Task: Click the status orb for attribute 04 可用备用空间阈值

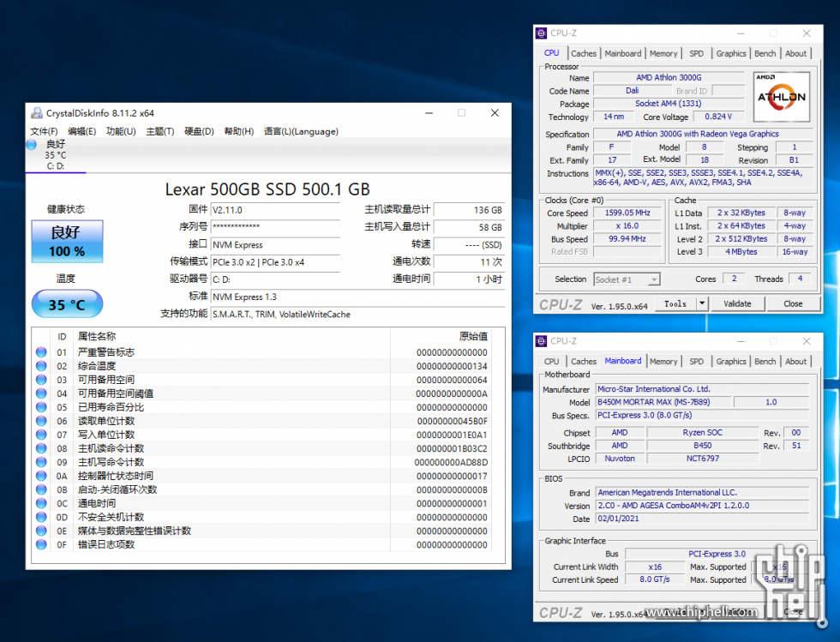Action: click(x=41, y=393)
